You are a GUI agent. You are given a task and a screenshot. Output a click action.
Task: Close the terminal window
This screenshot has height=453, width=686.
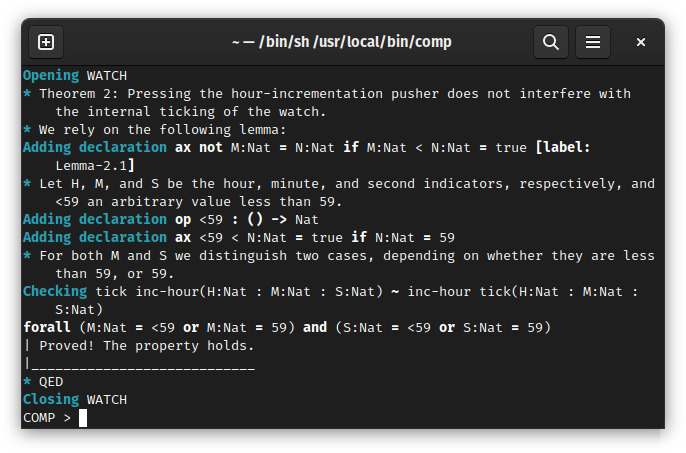click(x=640, y=42)
